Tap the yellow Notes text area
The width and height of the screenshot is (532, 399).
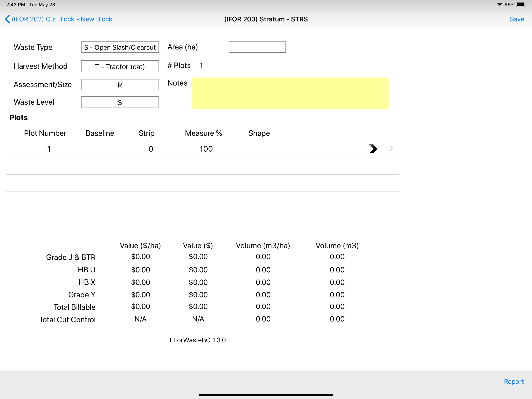coord(290,93)
